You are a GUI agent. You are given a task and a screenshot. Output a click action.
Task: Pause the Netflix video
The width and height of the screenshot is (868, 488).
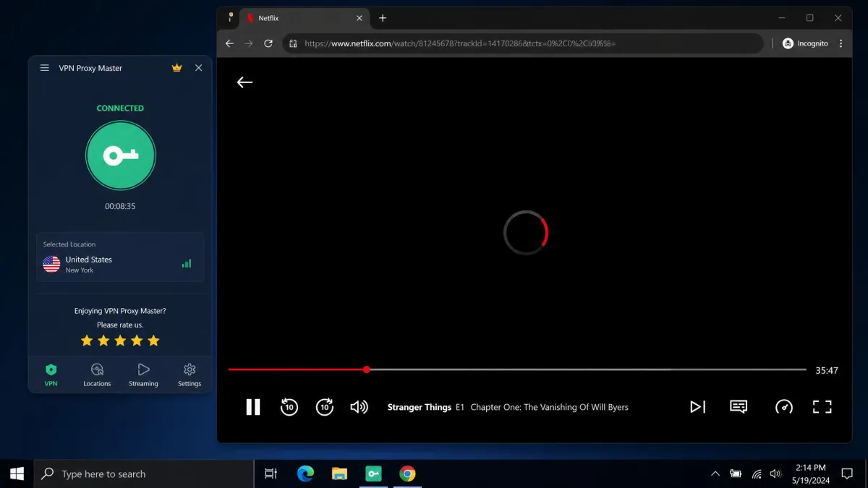click(253, 407)
